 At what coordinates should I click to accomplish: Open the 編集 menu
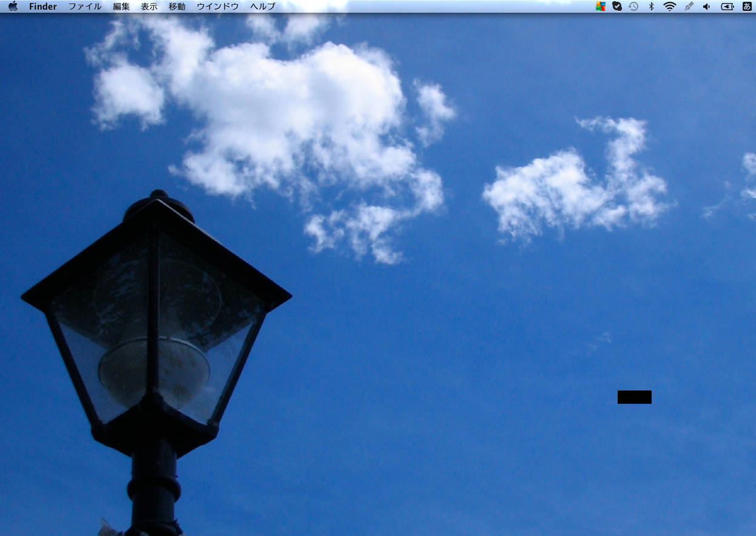click(121, 7)
